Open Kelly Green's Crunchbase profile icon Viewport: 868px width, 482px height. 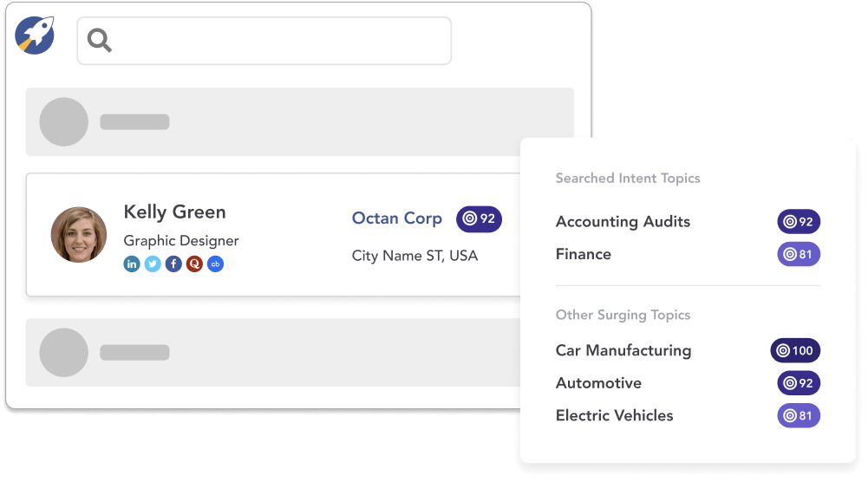tap(215, 264)
